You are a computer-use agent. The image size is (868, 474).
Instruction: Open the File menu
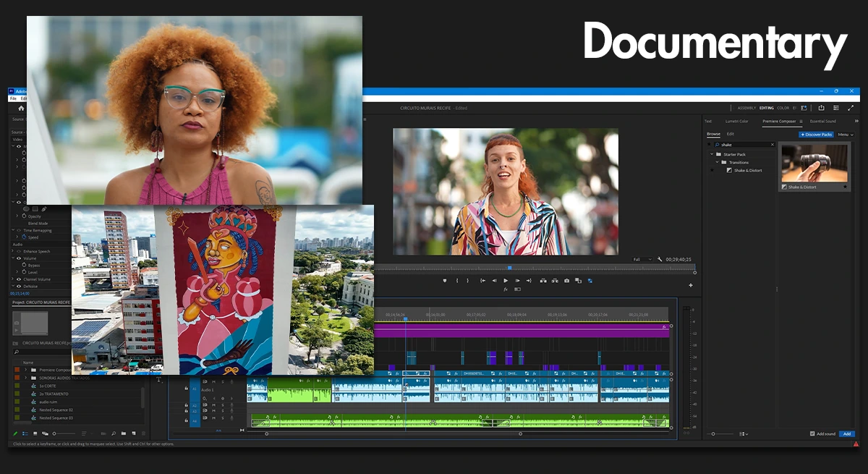13,98
